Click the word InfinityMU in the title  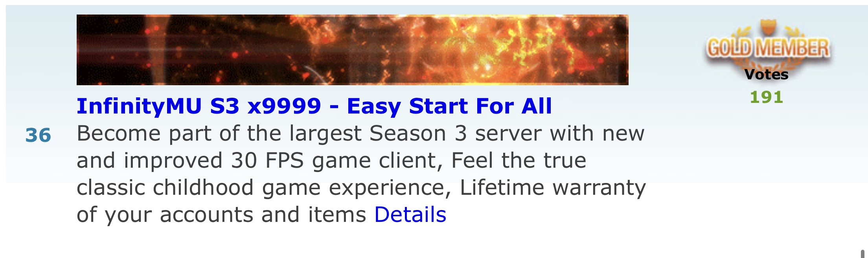(x=140, y=106)
